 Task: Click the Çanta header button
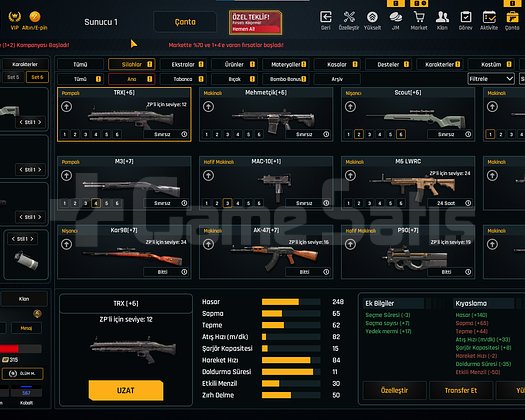pyautogui.click(x=185, y=22)
